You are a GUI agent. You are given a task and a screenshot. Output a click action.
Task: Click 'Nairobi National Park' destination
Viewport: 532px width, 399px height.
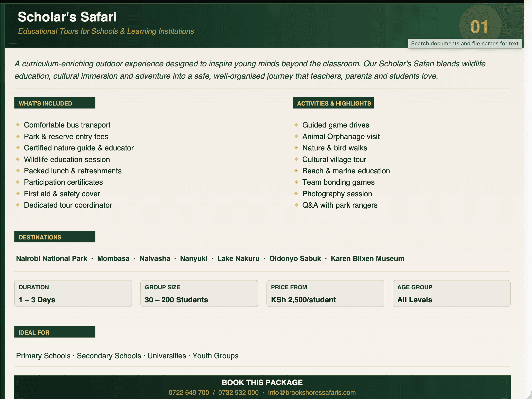52,258
